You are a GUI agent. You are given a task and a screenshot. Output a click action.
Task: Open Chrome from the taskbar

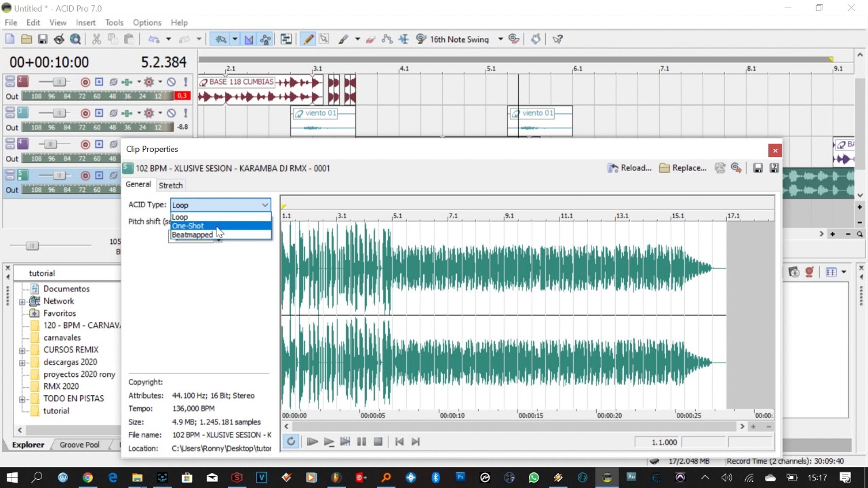tap(87, 478)
